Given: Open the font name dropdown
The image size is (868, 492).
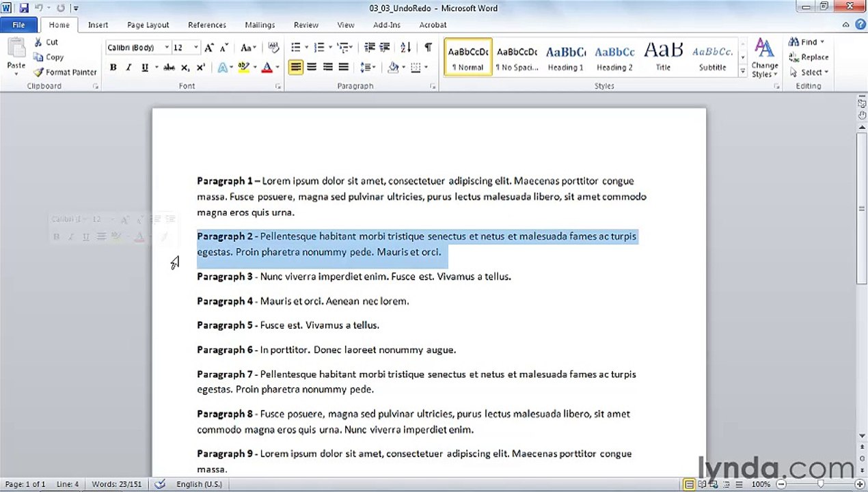Looking at the screenshot, I should [167, 48].
